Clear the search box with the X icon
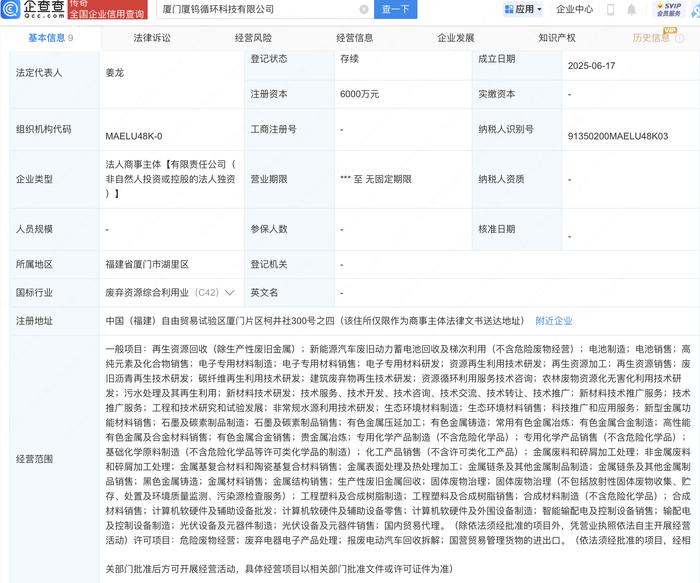 (x=364, y=9)
